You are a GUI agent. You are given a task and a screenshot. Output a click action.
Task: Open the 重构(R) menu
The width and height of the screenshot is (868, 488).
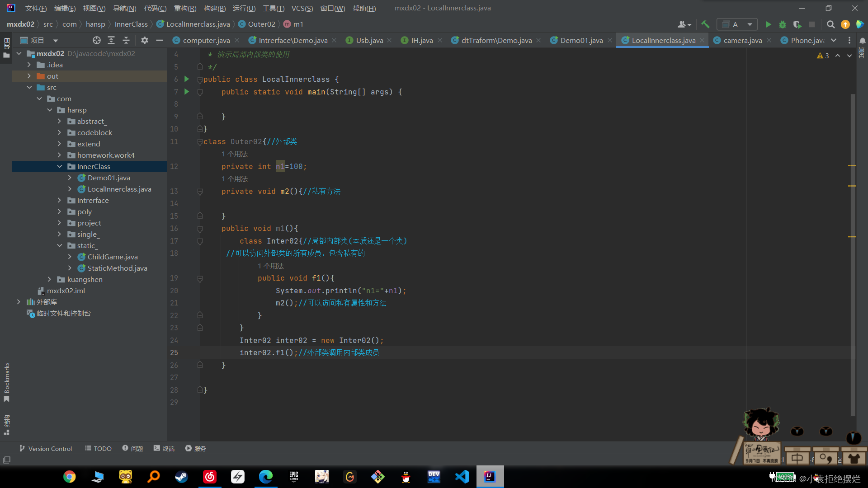tap(185, 8)
